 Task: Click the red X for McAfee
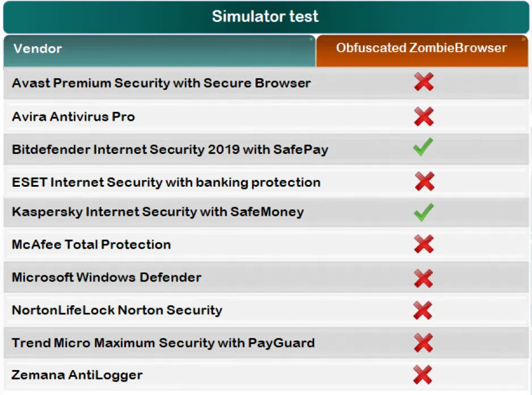[x=424, y=245]
